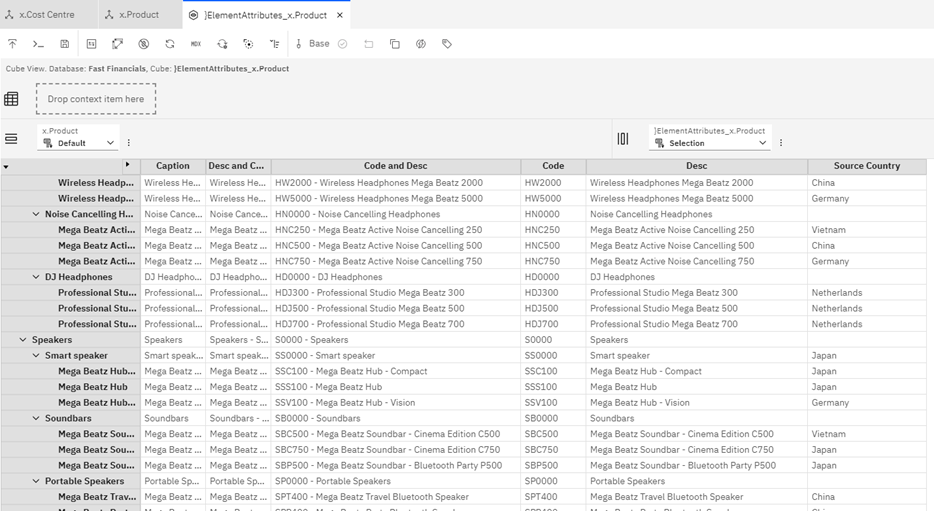This screenshot has height=511, width=934.
Task: Click Code cell HNC250
Action: [x=553, y=230]
